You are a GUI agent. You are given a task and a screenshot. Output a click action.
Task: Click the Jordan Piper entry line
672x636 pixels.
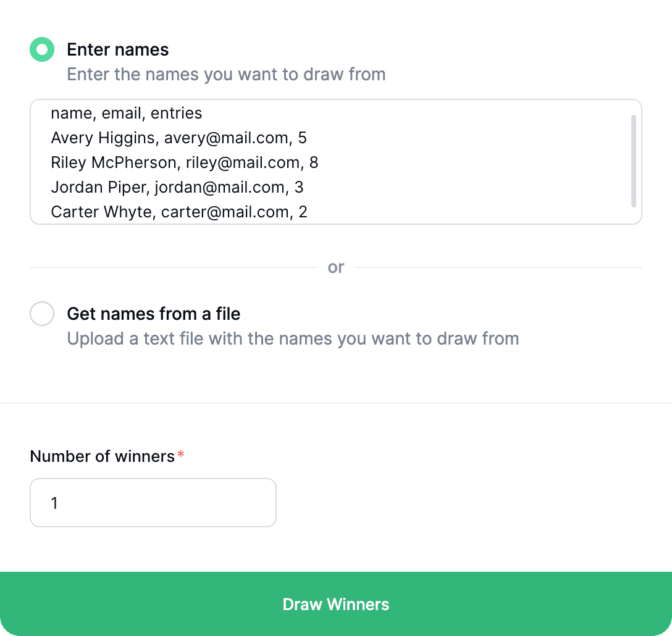pyautogui.click(x=177, y=187)
